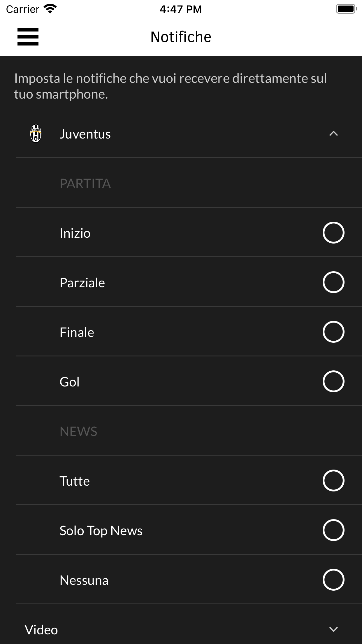Screen dimensions: 362x644
Task: Tap the Notifiche page title
Action: pyautogui.click(x=181, y=37)
